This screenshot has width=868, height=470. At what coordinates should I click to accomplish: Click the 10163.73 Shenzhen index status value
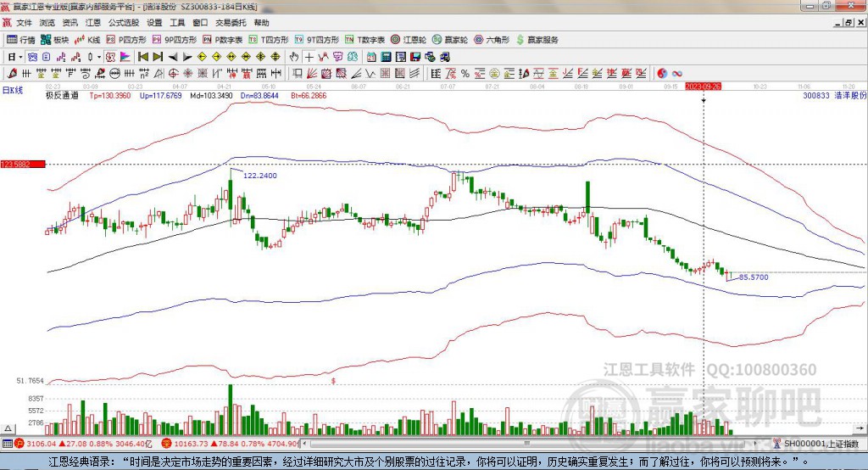(191, 444)
